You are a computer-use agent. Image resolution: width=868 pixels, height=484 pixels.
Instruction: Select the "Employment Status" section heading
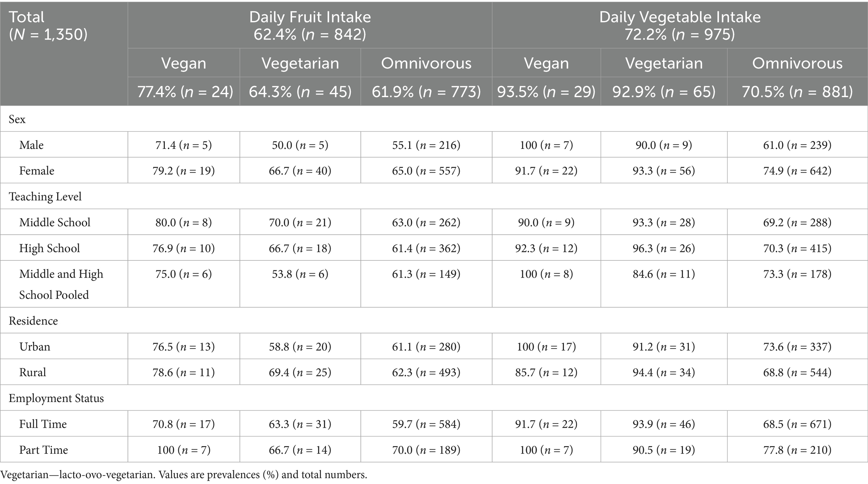[56, 398]
